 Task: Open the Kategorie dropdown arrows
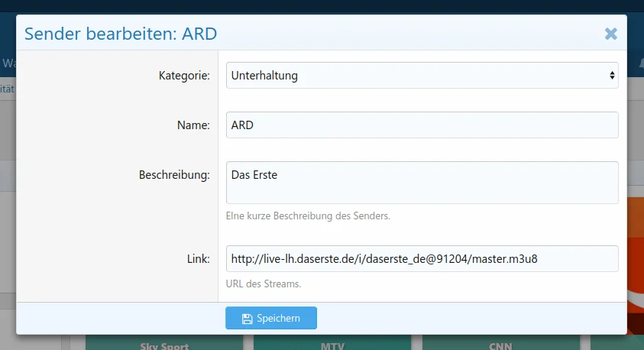(611, 76)
